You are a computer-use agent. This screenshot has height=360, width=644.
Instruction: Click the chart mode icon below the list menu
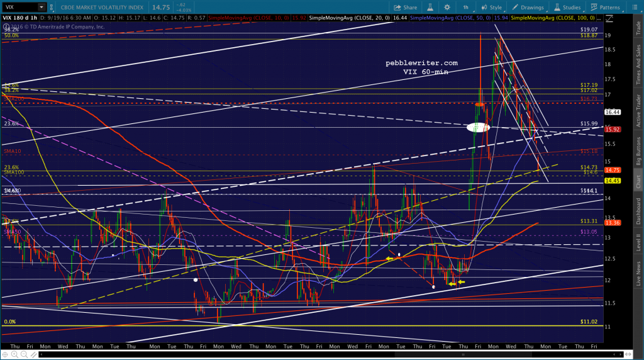click(x=609, y=18)
